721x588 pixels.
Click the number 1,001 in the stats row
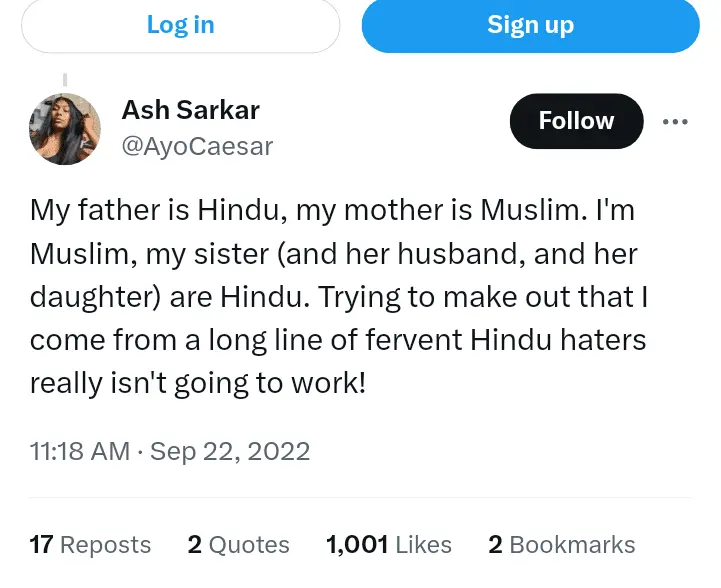tap(357, 545)
